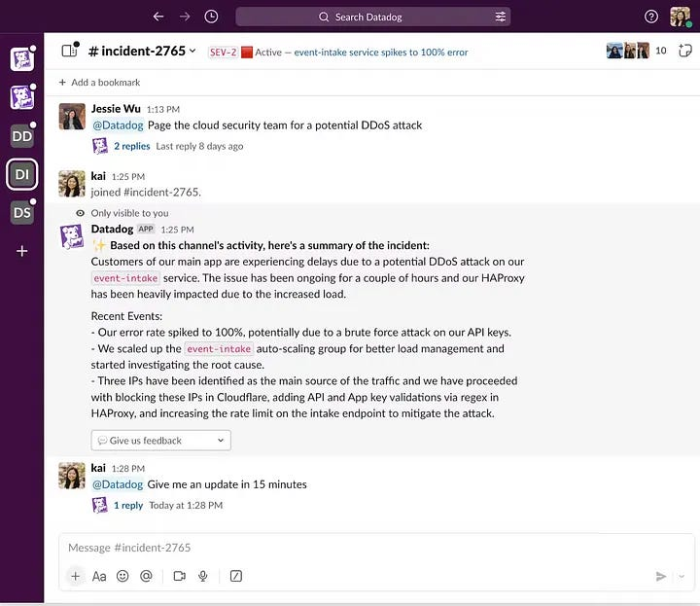Image resolution: width=700 pixels, height=606 pixels.
Task: Click Add a bookmark
Action: pos(99,82)
